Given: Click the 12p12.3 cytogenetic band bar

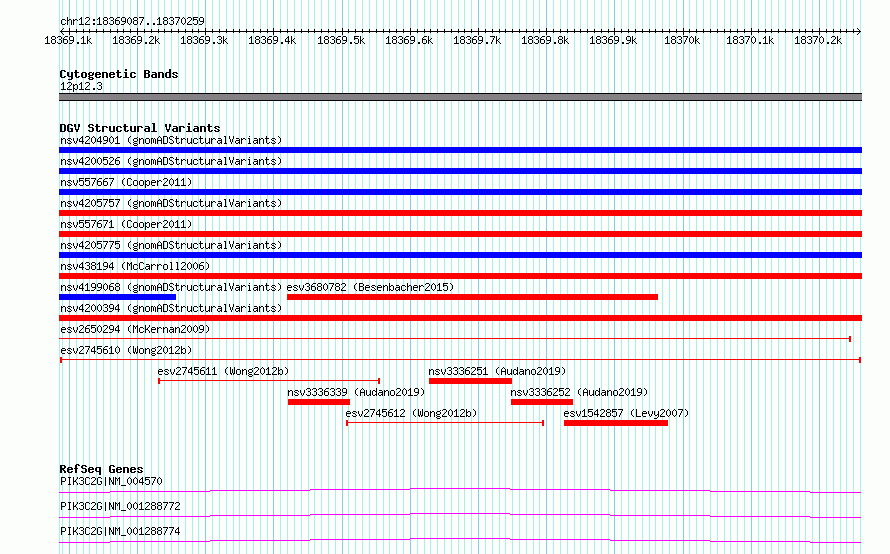Looking at the screenshot, I should (460, 98).
